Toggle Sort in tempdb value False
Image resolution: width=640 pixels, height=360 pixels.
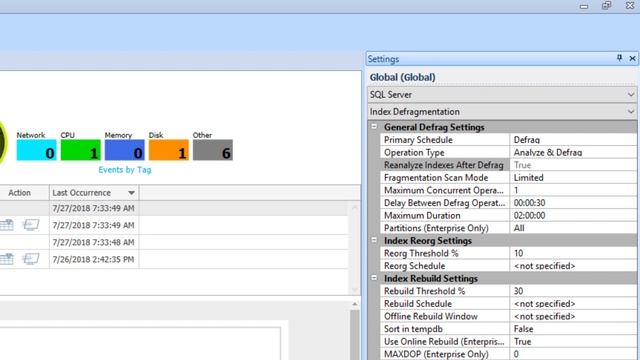pyautogui.click(x=573, y=329)
